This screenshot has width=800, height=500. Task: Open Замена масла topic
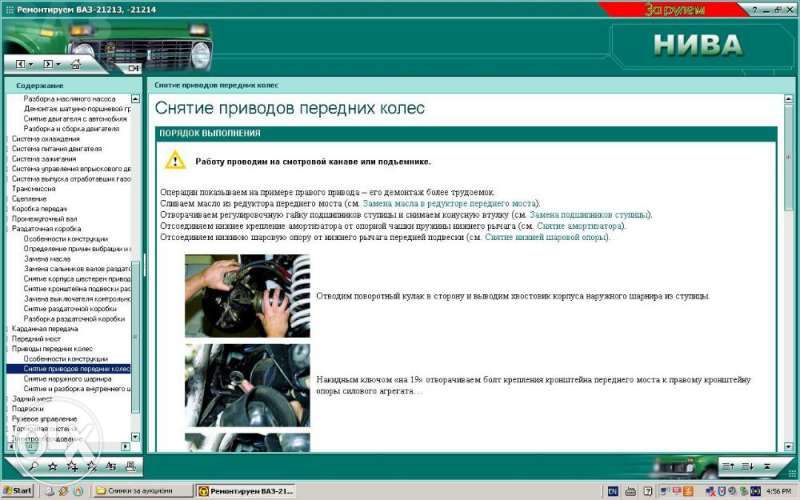pos(47,259)
